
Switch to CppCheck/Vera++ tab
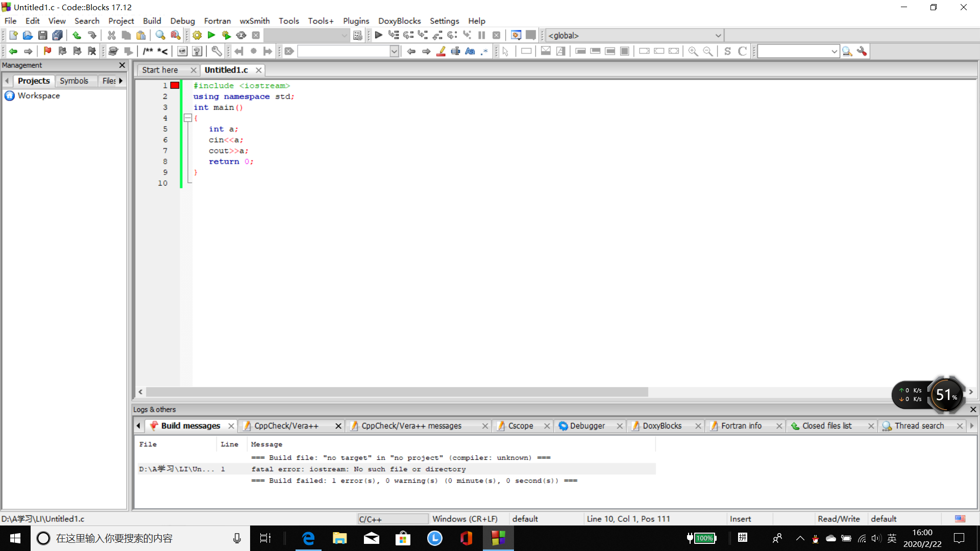pyautogui.click(x=286, y=425)
